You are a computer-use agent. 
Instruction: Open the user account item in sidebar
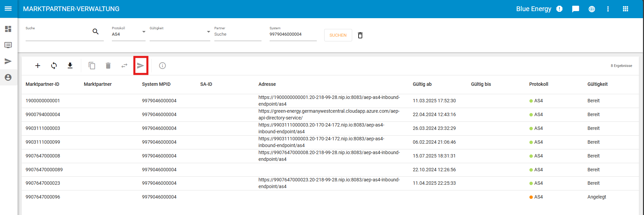coord(8,77)
